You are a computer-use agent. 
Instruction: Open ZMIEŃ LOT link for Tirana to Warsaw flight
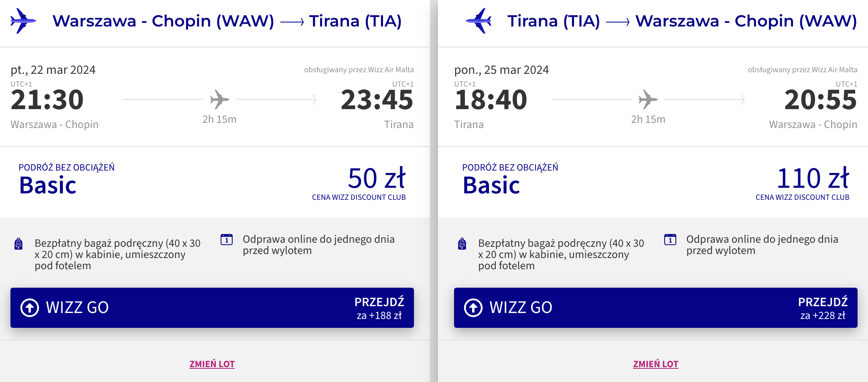tap(656, 364)
